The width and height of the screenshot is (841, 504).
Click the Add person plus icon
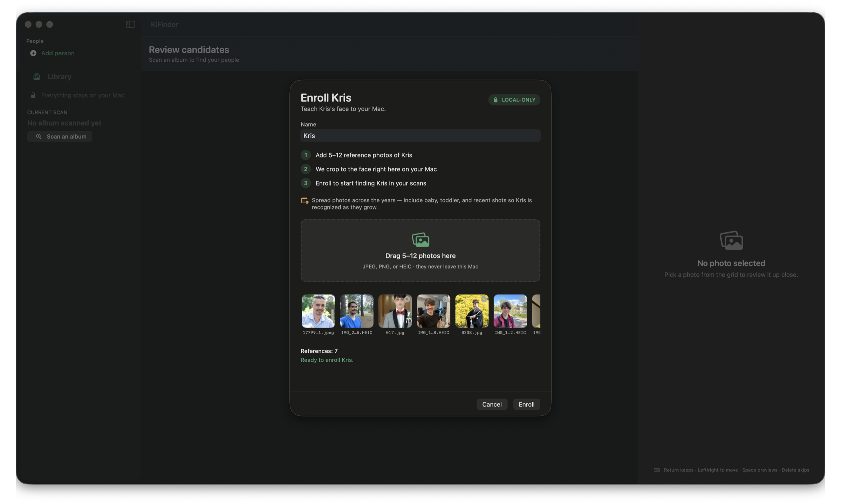[x=33, y=53]
